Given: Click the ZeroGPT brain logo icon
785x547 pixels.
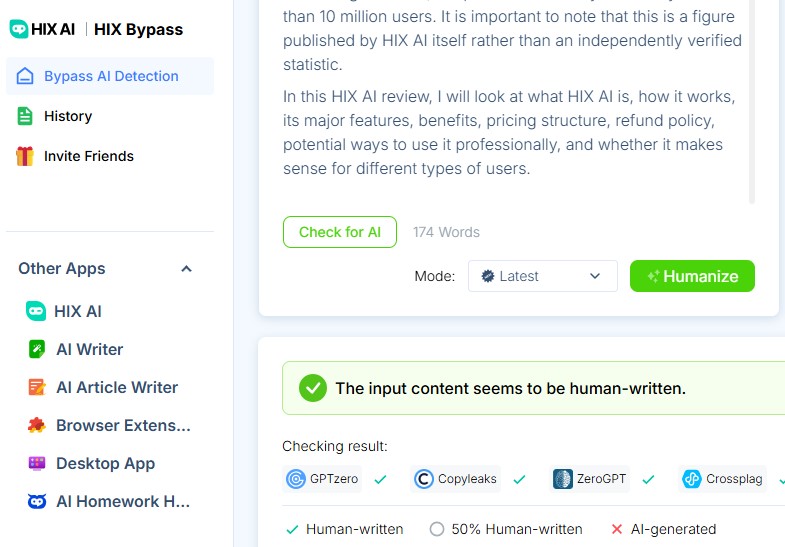Looking at the screenshot, I should pos(563,479).
